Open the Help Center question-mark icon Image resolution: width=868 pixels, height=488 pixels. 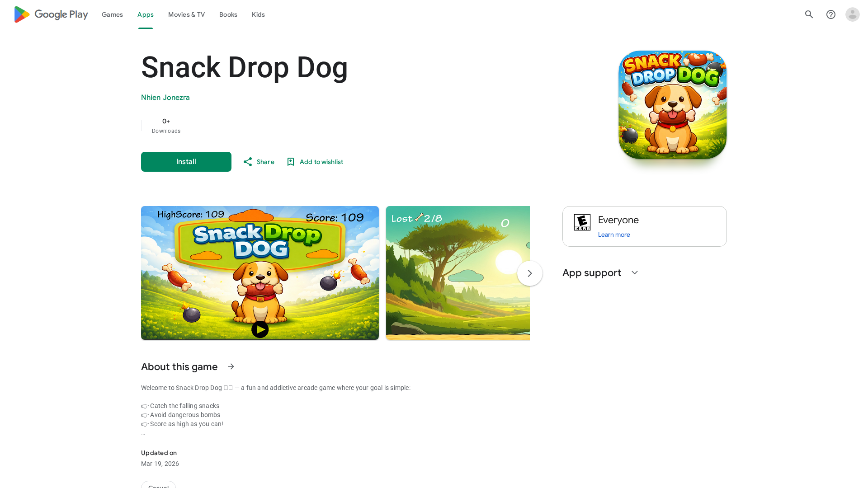click(831, 14)
